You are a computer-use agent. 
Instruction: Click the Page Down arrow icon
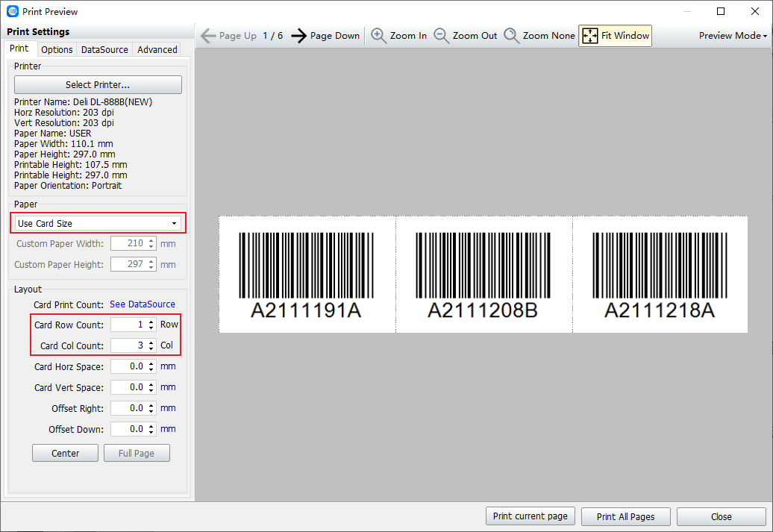click(x=298, y=36)
